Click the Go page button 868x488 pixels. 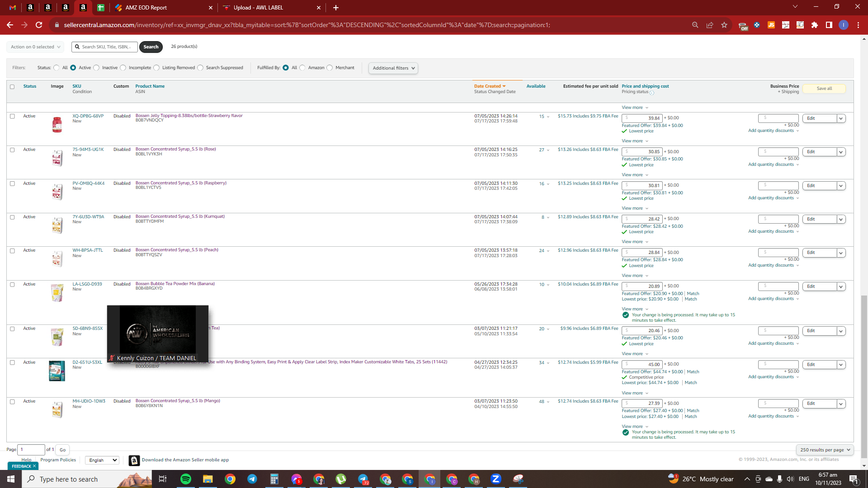click(62, 450)
